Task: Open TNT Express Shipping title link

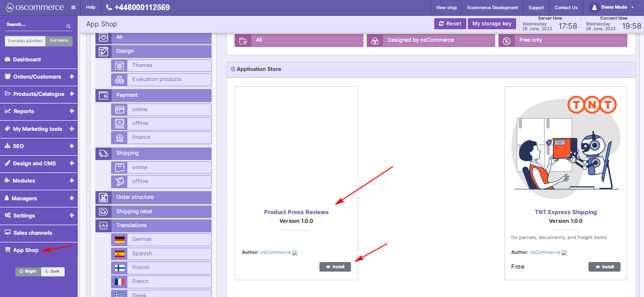Action: pos(565,212)
